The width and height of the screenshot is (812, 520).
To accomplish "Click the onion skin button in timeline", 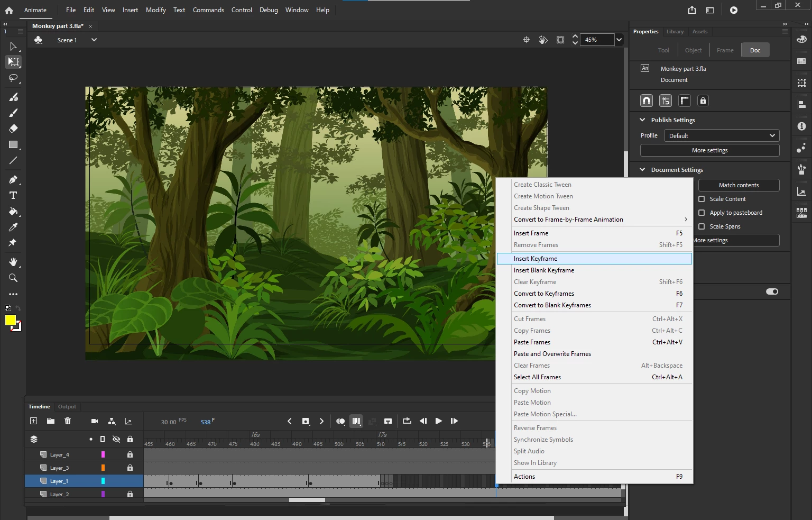I will [x=340, y=421].
